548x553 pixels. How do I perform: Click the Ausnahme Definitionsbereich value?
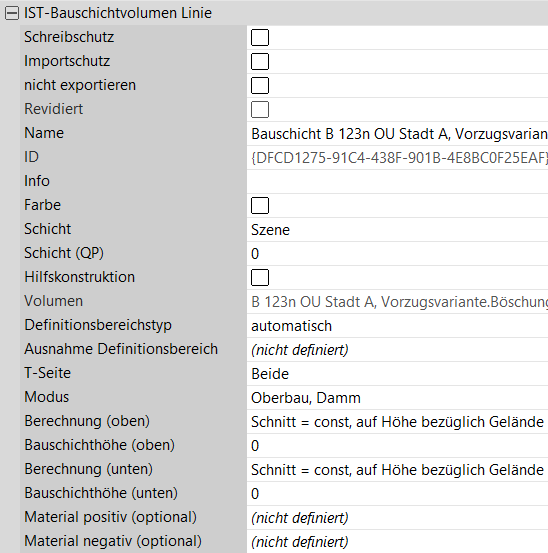(x=398, y=350)
